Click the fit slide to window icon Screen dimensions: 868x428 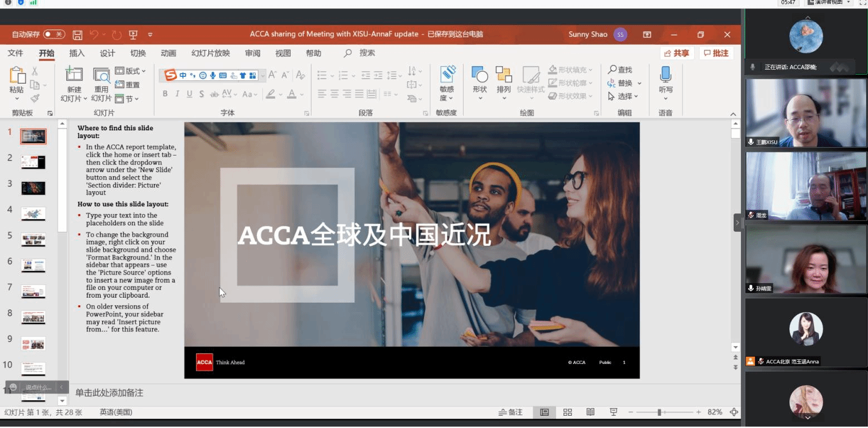[734, 412]
